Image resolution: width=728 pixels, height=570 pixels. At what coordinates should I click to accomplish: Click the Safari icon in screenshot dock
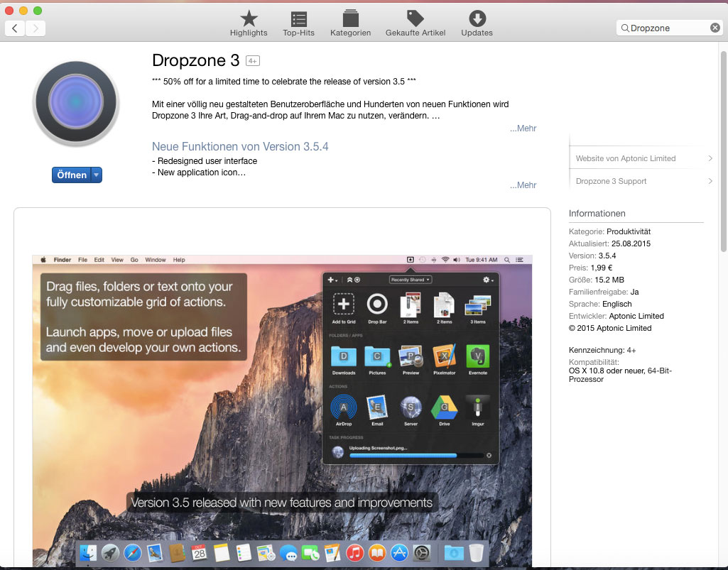click(x=132, y=553)
